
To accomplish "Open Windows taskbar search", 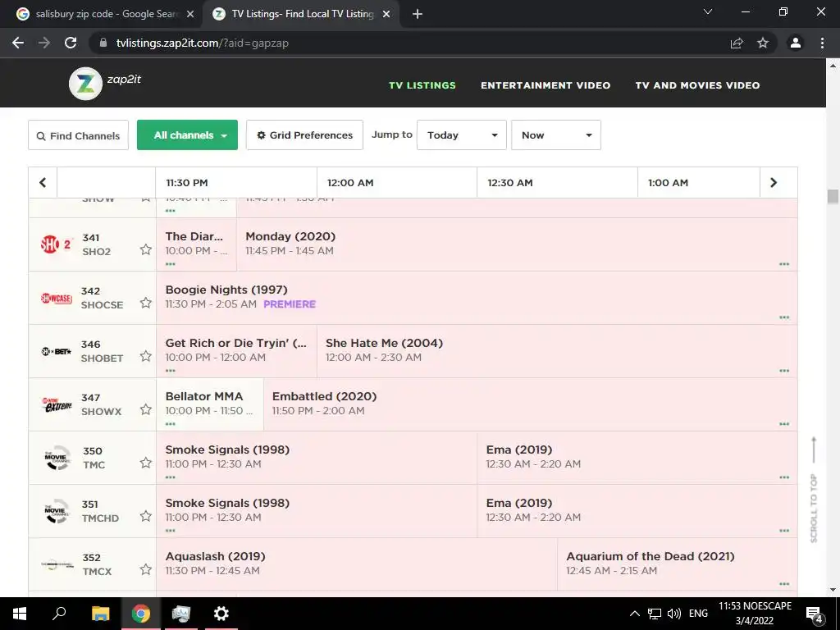I will click(59, 614).
